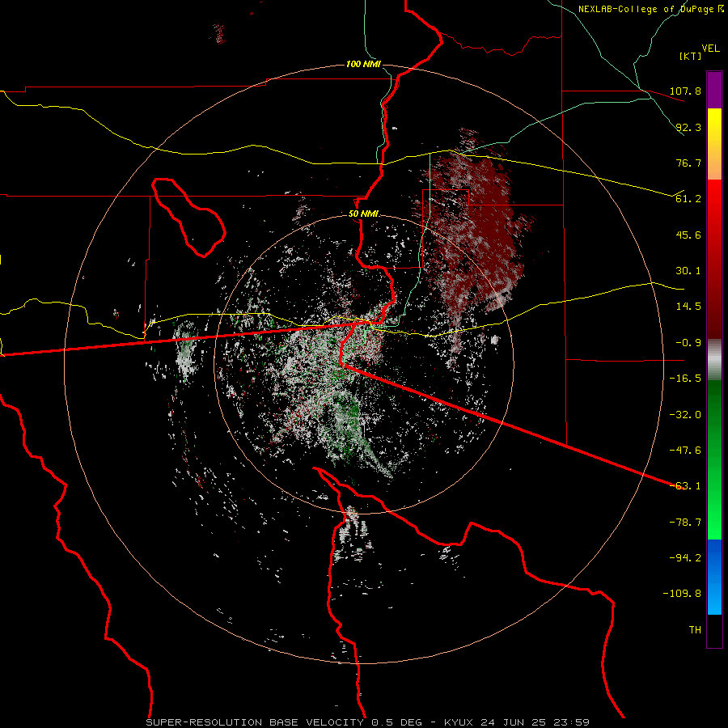Screen dimensions: 728x728
Task: Click the 107.8 velocity scale value
Action: (685, 91)
